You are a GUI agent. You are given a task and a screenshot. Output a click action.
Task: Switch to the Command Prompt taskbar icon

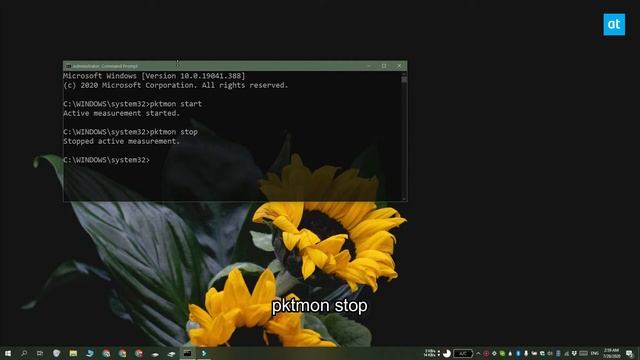pos(187,353)
